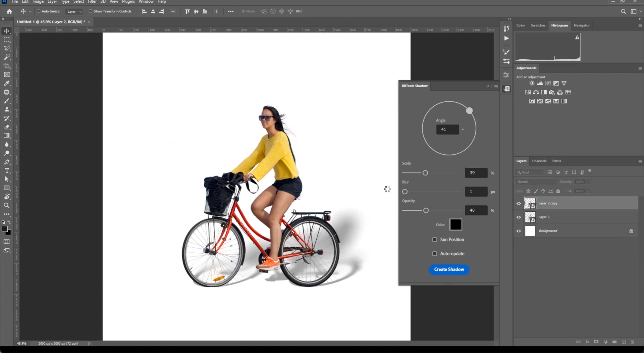Click the black shadow Color swatch
Screen dimensions: 644x353
(455, 224)
